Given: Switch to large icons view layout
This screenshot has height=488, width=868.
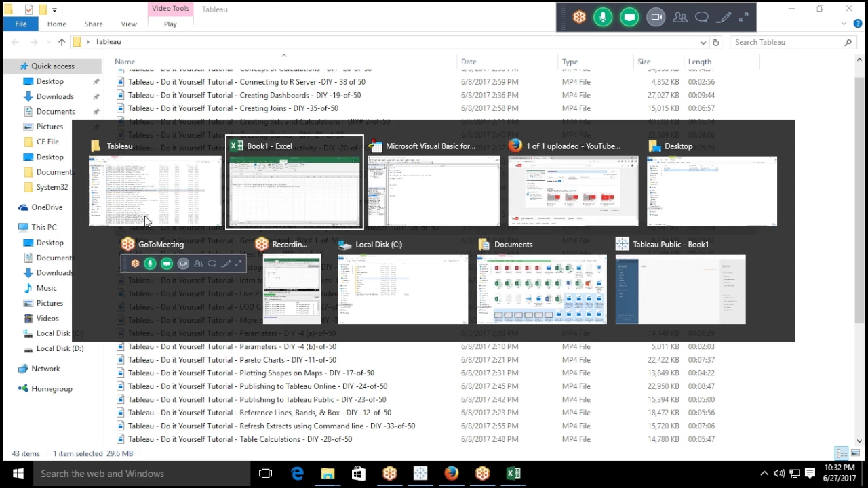Looking at the screenshot, I should point(855,453).
